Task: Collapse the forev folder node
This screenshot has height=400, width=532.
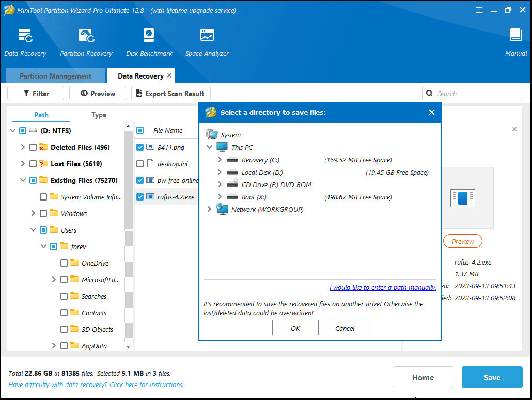Action: (43, 246)
